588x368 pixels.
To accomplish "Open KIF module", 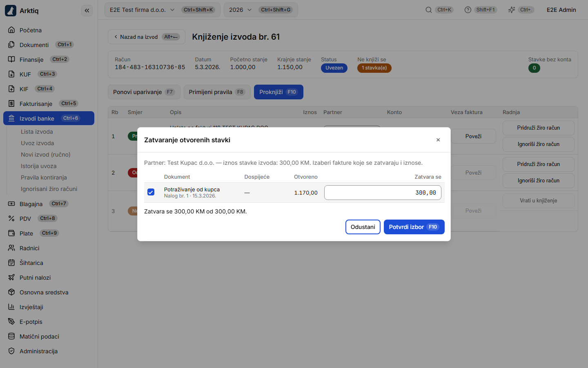I will coord(49,89).
